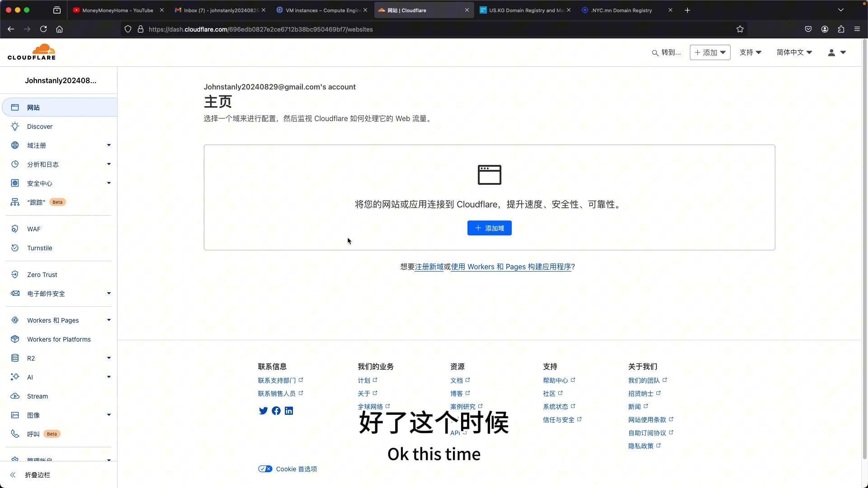The image size is (868, 488).
Task: Click the Stream cloud icon
Action: click(15, 396)
